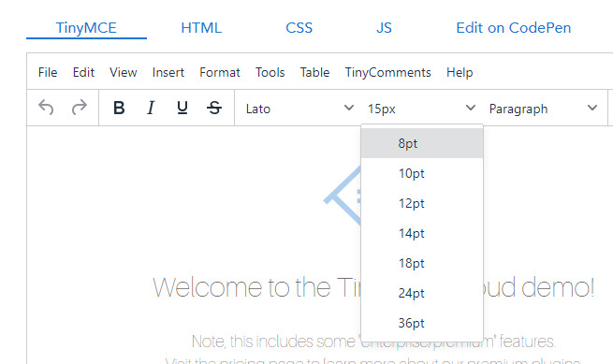Choose 14pt from the size list
The height and width of the screenshot is (364, 613).
pos(422,233)
